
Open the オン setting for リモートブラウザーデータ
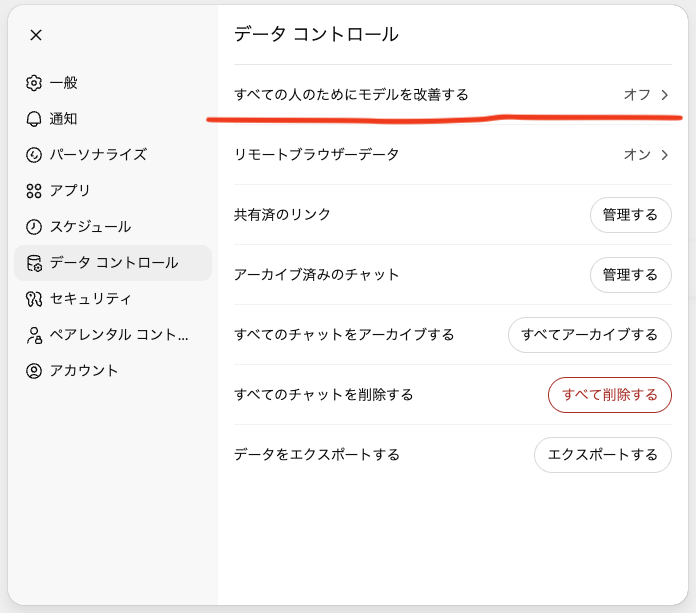(x=637, y=155)
